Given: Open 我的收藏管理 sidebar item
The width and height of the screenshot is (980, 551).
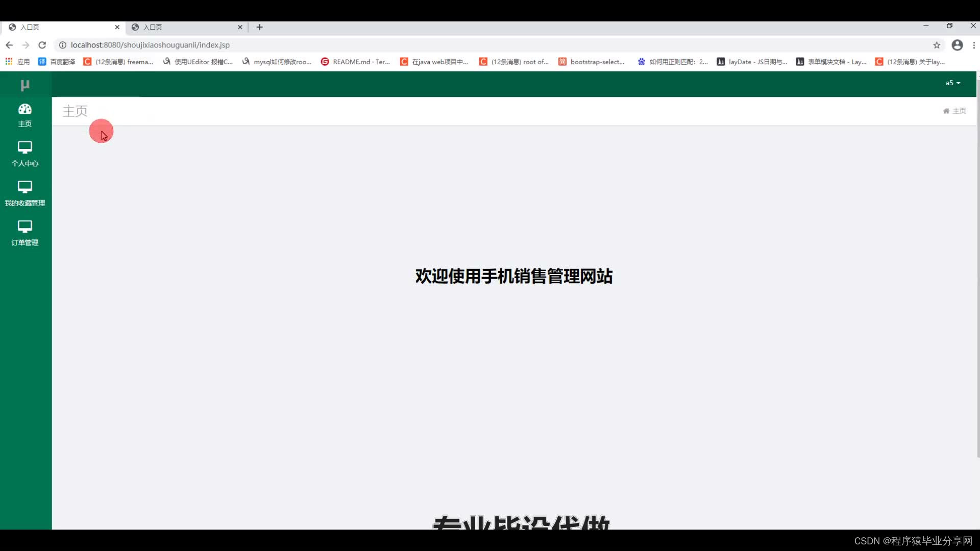Looking at the screenshot, I should pyautogui.click(x=24, y=193).
